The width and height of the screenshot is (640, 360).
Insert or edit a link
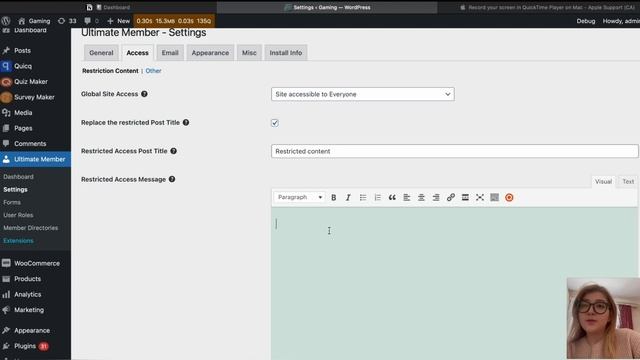pos(451,198)
